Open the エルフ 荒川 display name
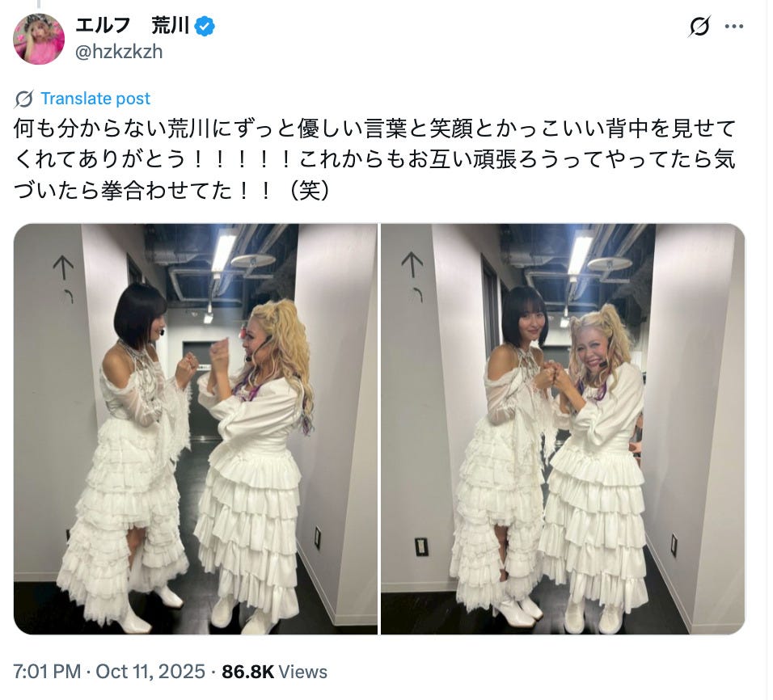This screenshot has height=700, width=773. pyautogui.click(x=132, y=26)
